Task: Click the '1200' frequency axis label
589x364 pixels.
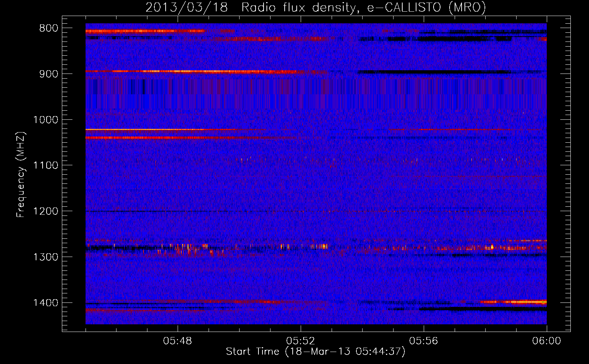Action: [x=46, y=211]
